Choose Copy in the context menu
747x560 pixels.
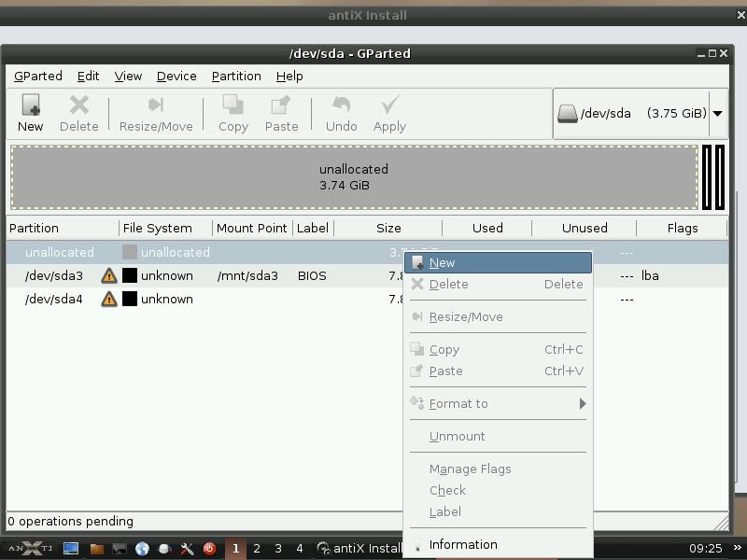point(499,349)
